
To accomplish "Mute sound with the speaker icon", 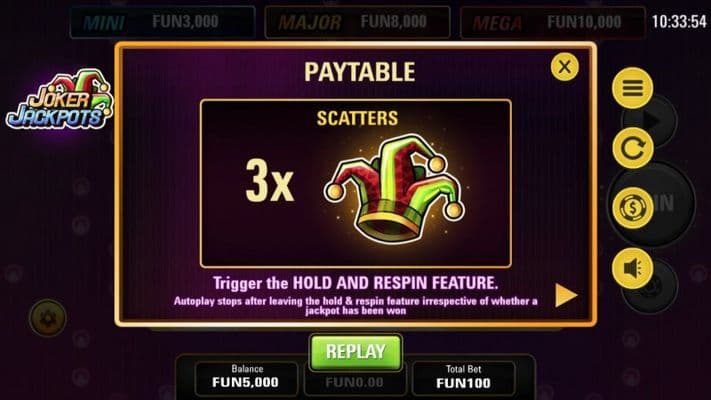I will (x=633, y=268).
